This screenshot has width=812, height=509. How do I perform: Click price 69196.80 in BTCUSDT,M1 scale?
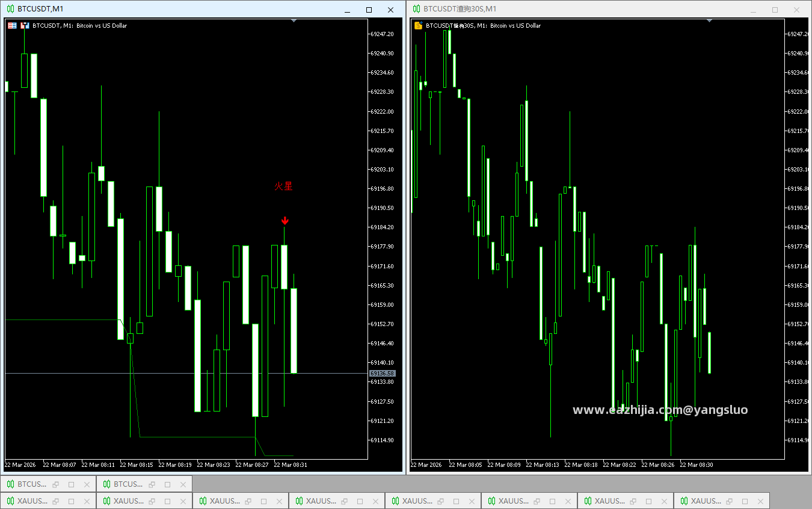click(x=383, y=188)
